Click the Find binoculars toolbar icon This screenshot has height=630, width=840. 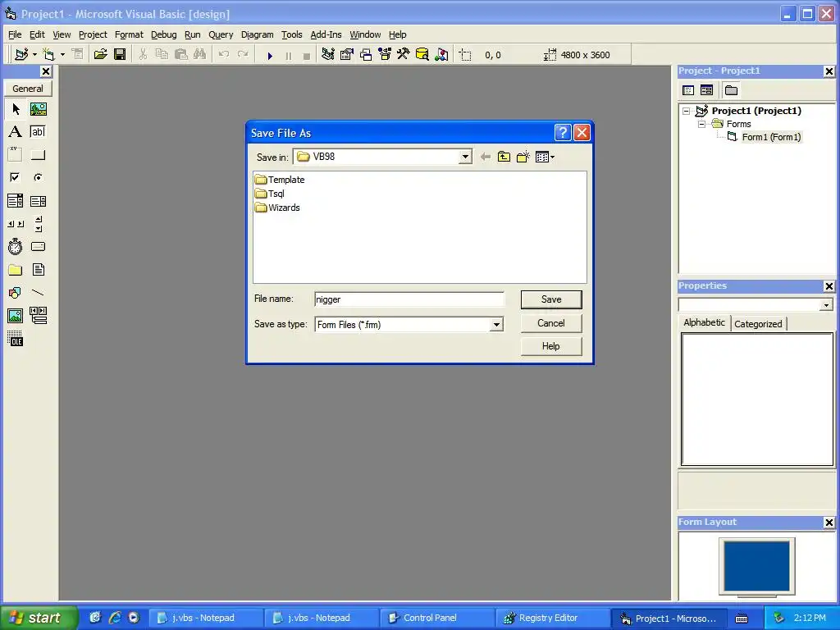pos(200,54)
